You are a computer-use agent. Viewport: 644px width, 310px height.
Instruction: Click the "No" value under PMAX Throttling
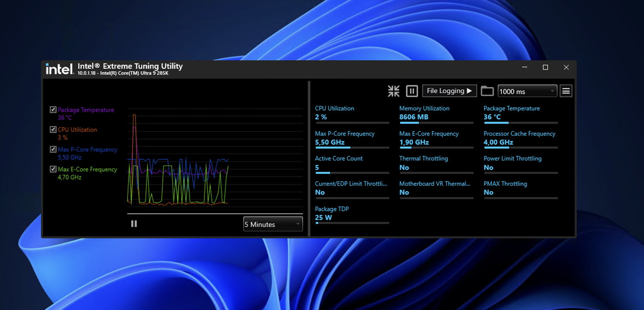pyautogui.click(x=489, y=192)
